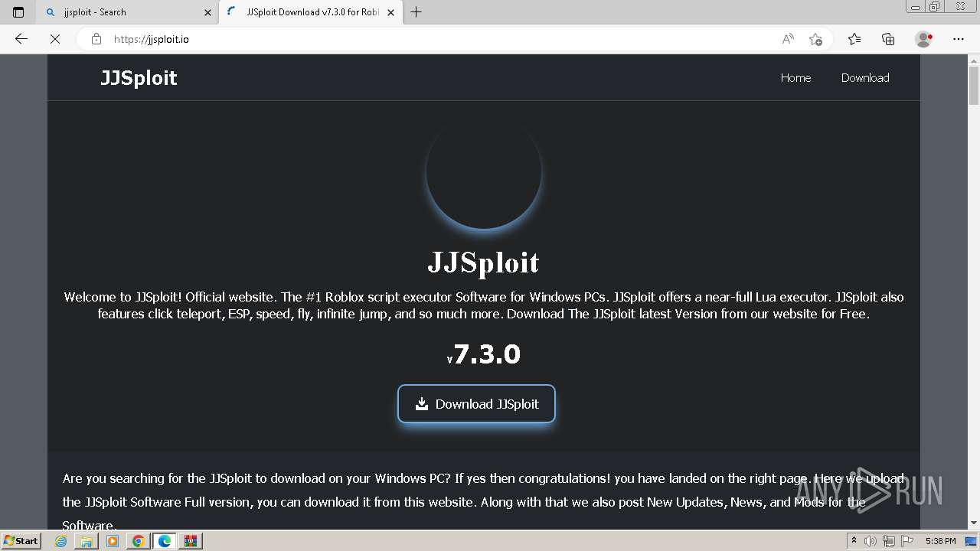
Task: Open the Collections panel
Action: tap(888, 39)
